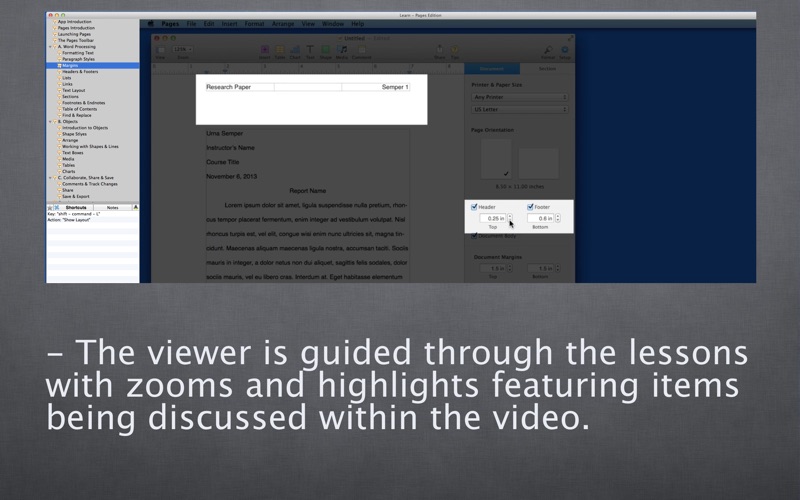Click the Format inspector icon
The height and width of the screenshot is (500, 800).
coord(548,49)
